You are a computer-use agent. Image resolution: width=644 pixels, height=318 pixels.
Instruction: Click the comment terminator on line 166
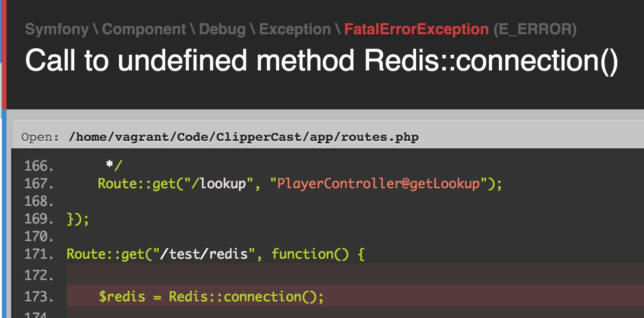tap(113, 165)
